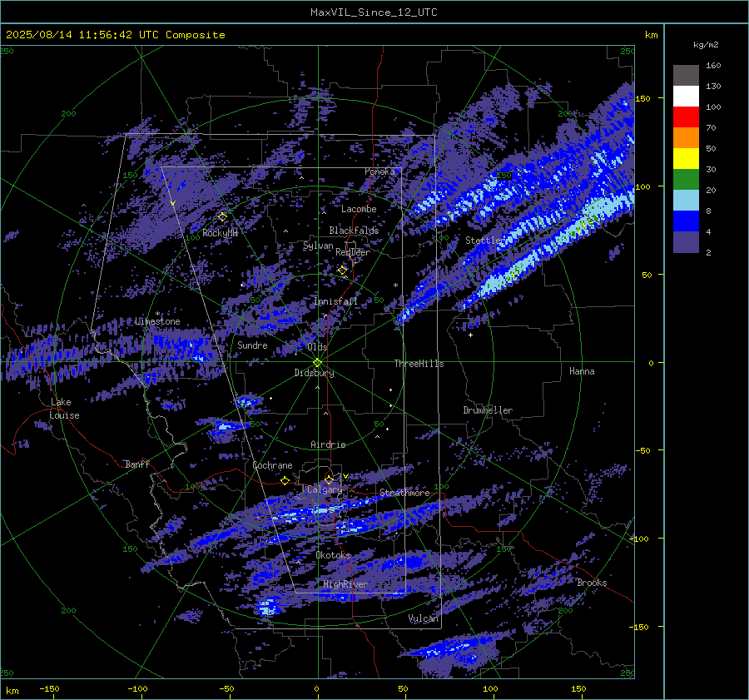The height and width of the screenshot is (700, 749).
Task: Click the Banff label
Action: coord(137,464)
